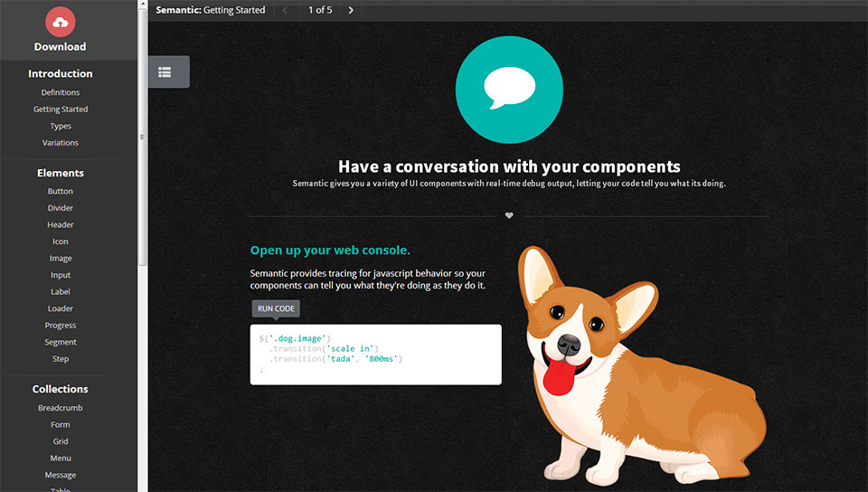The width and height of the screenshot is (868, 492).
Task: Open Getting Started in sidebar
Action: click(x=61, y=109)
